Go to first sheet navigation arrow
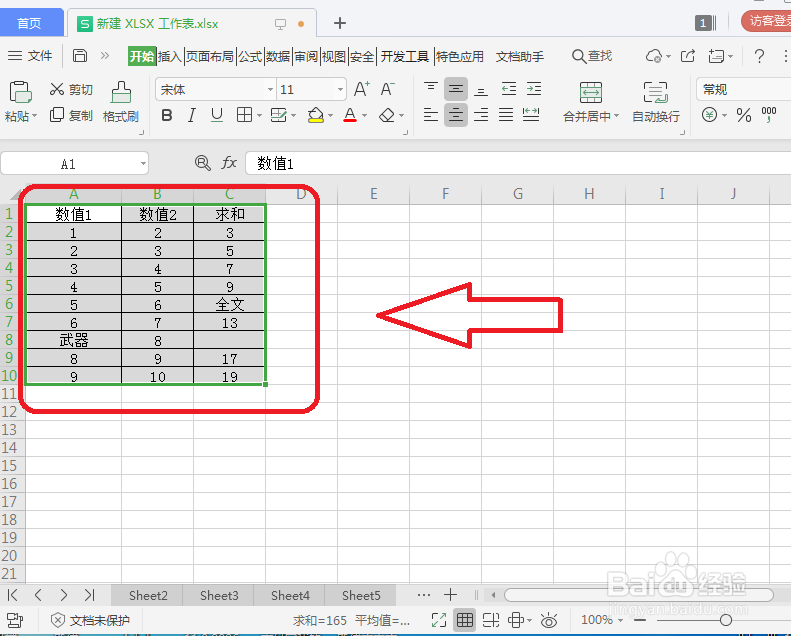The height and width of the screenshot is (636, 791). coord(13,595)
